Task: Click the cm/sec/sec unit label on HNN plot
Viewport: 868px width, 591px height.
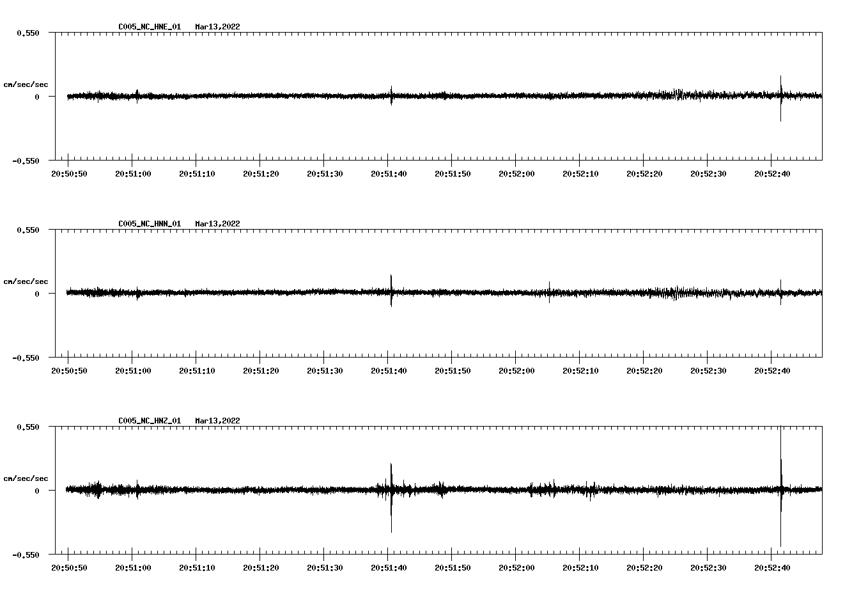Action: point(26,281)
